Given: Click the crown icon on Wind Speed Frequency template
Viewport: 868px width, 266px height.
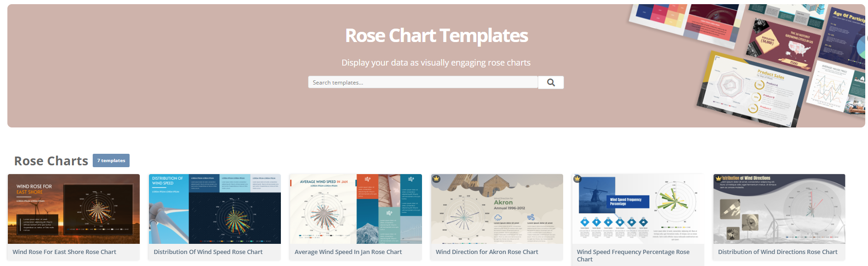Looking at the screenshot, I should (x=577, y=179).
